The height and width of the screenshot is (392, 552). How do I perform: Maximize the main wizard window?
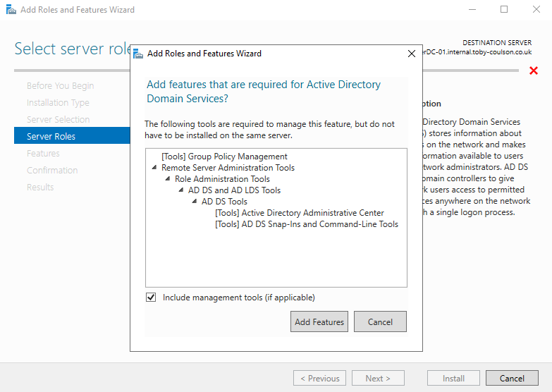click(504, 10)
